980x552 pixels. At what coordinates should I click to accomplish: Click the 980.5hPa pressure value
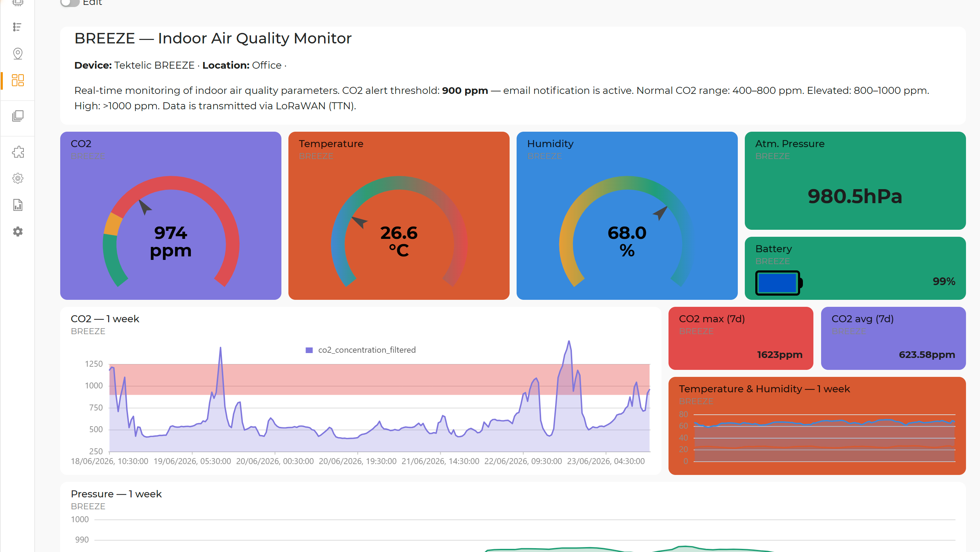855,196
